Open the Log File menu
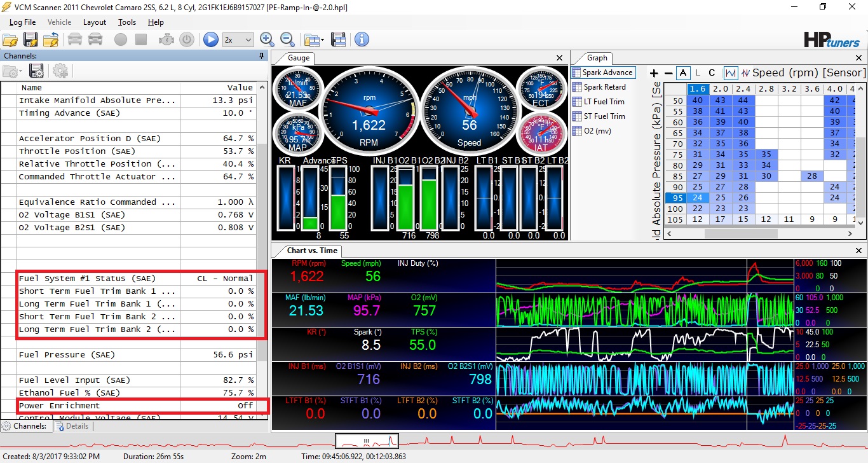Image resolution: width=868 pixels, height=463 pixels. 22,22
